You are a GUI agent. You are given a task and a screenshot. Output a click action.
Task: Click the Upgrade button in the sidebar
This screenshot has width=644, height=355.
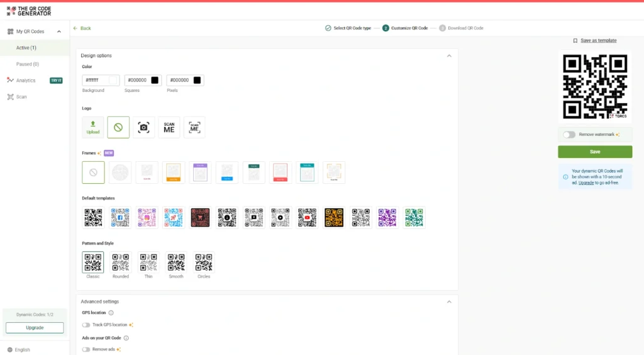(x=35, y=327)
